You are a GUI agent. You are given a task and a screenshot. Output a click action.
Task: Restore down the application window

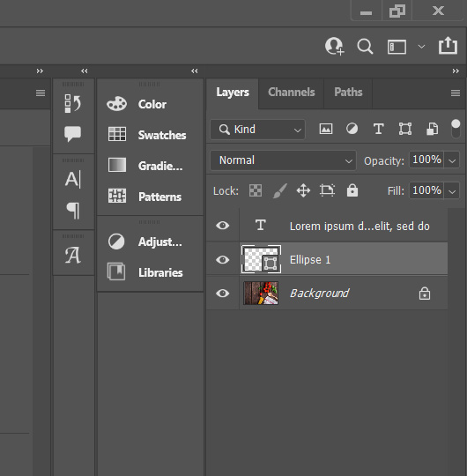[x=397, y=11]
